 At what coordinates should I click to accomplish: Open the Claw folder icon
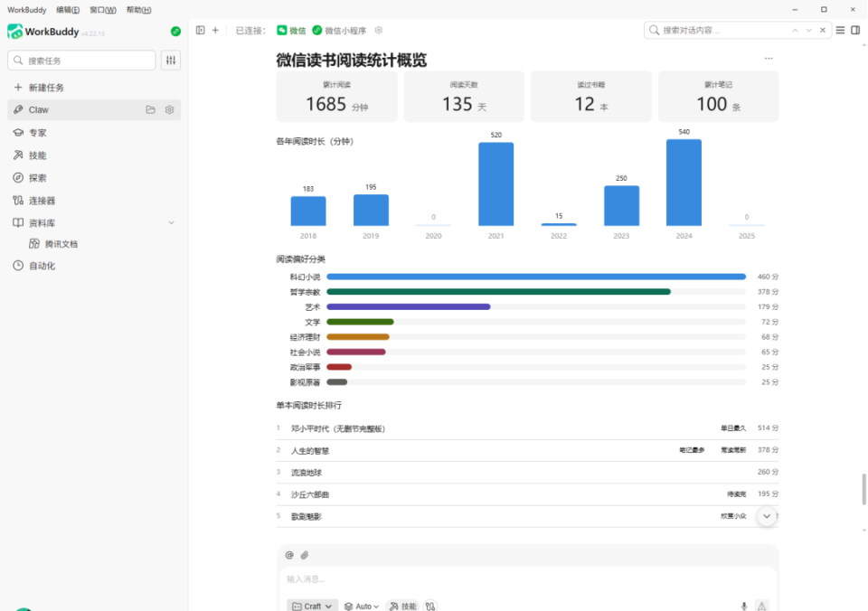(x=151, y=109)
